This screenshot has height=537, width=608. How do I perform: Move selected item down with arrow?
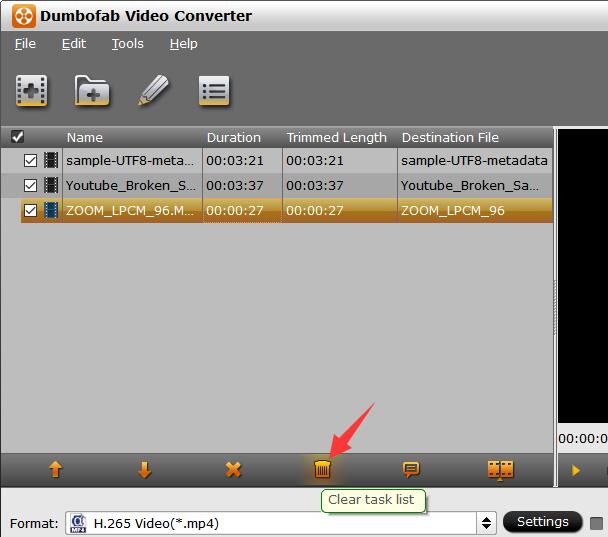point(144,469)
